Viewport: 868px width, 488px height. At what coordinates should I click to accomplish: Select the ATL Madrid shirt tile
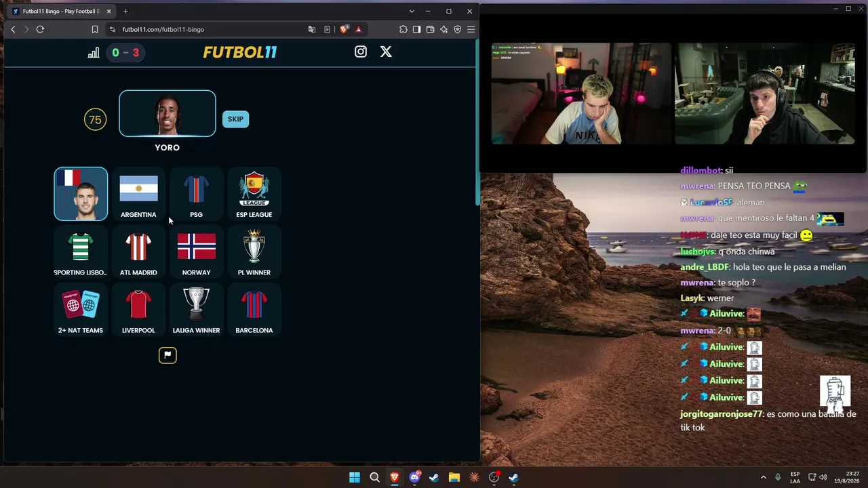[x=138, y=252]
